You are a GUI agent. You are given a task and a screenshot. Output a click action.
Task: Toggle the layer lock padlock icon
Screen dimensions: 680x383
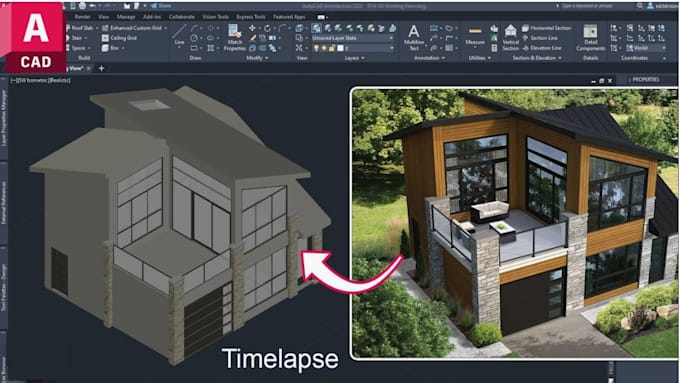click(x=332, y=48)
